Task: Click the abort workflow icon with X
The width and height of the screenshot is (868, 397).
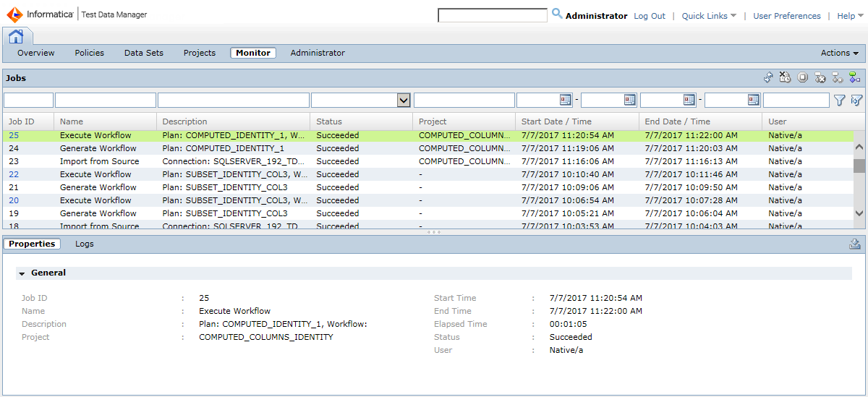Action: coord(820,77)
